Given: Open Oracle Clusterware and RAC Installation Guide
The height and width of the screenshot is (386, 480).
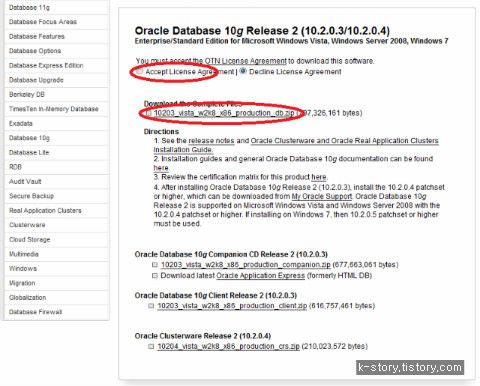Looking at the screenshot, I should point(344,141).
